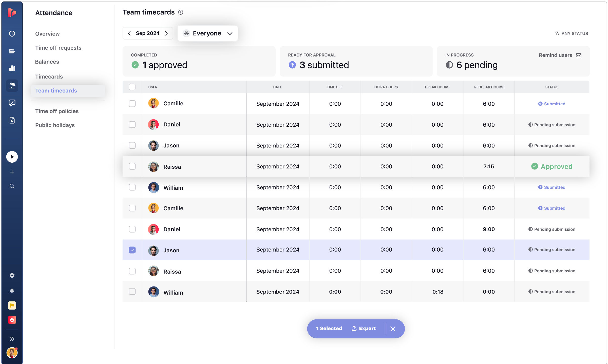Open the attendance beach umbrella icon
This screenshot has height=364, width=608.
tap(12, 85)
